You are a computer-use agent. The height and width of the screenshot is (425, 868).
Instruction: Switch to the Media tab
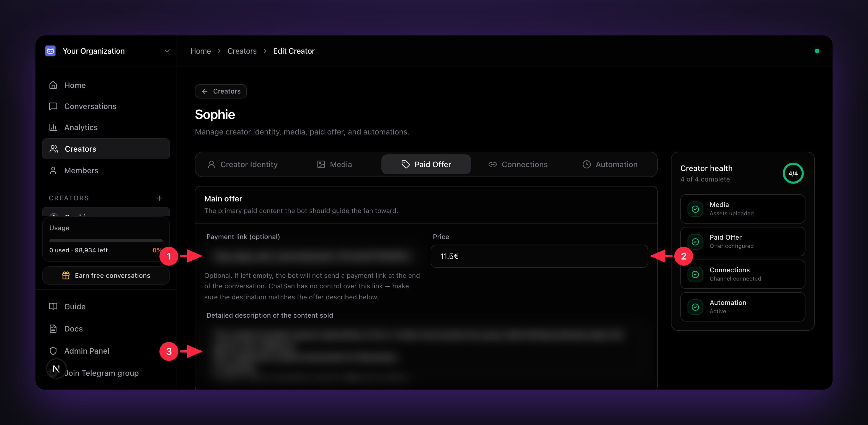[334, 164]
